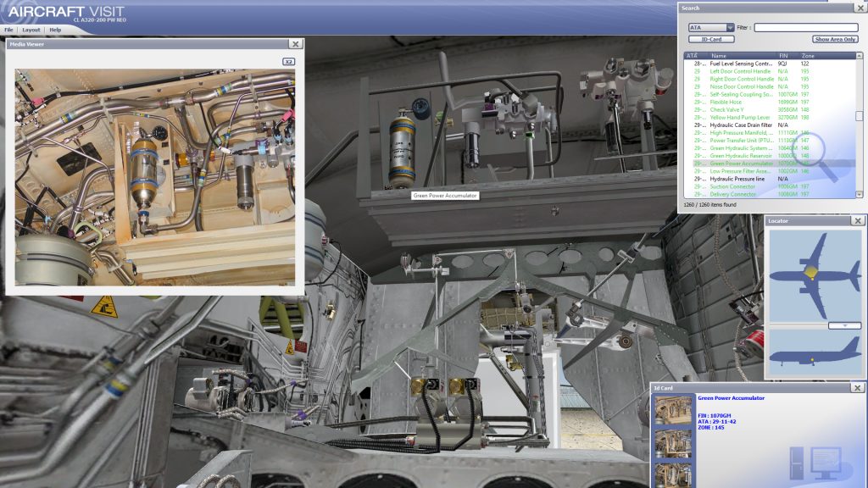Viewport: 868px width, 488px height.
Task: Grab the search results scrollbar thumb
Action: [x=860, y=115]
